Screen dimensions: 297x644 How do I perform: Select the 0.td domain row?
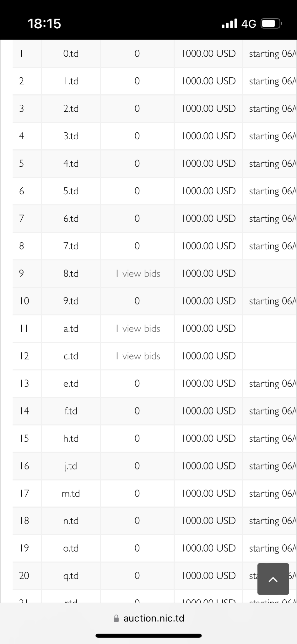71,53
